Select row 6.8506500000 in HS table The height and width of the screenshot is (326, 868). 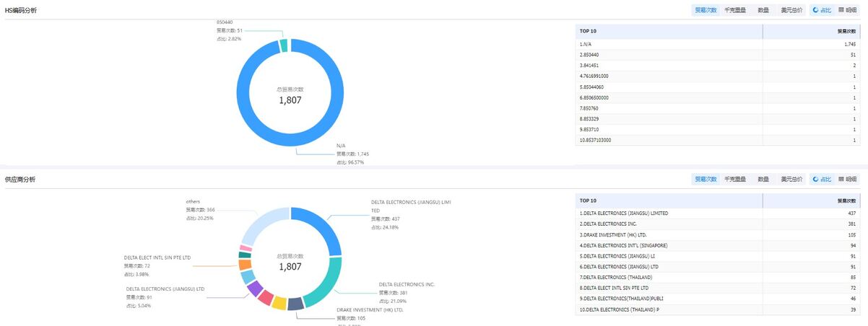coord(717,97)
